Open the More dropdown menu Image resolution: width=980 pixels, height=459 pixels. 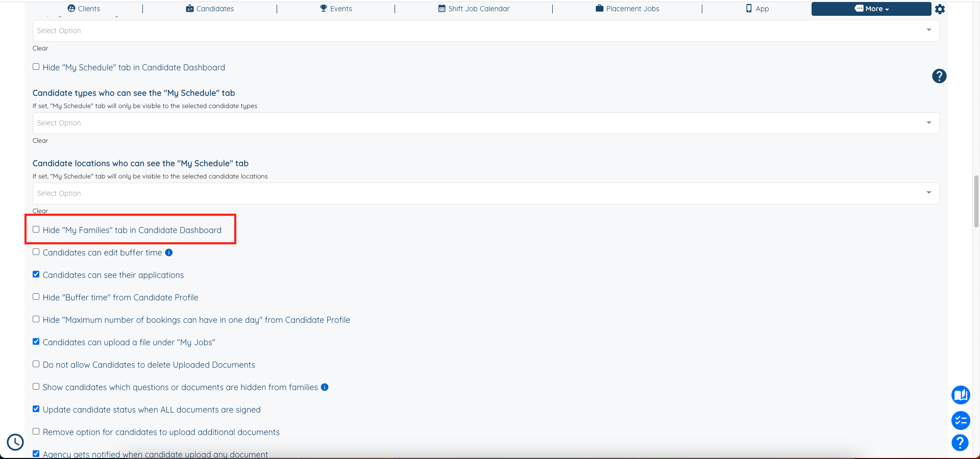[871, 9]
